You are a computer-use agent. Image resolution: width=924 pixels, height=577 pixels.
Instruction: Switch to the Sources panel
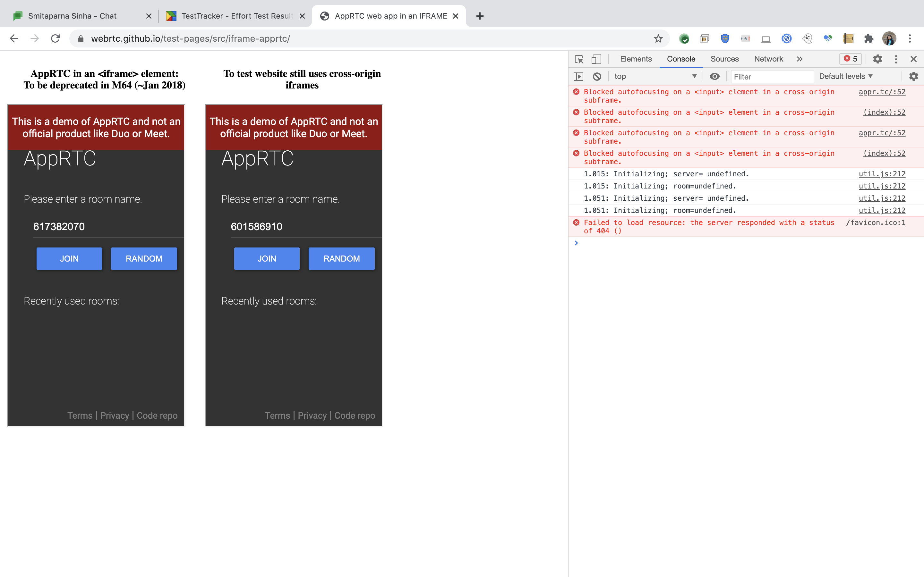click(724, 59)
